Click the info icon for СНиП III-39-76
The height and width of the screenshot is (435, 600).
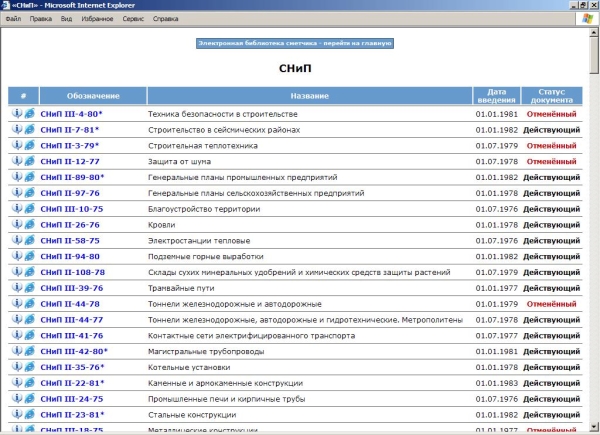17,287
